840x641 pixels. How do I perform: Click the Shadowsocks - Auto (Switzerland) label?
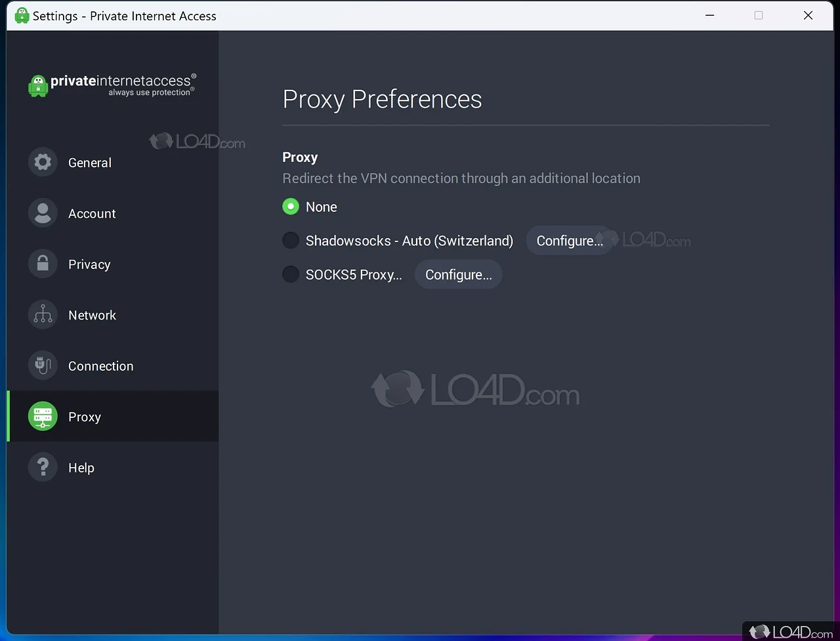[x=409, y=241]
